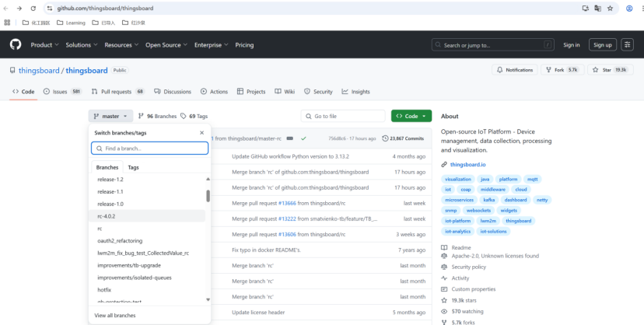Click the Search or jump to field
644x325 pixels.
click(x=492, y=45)
